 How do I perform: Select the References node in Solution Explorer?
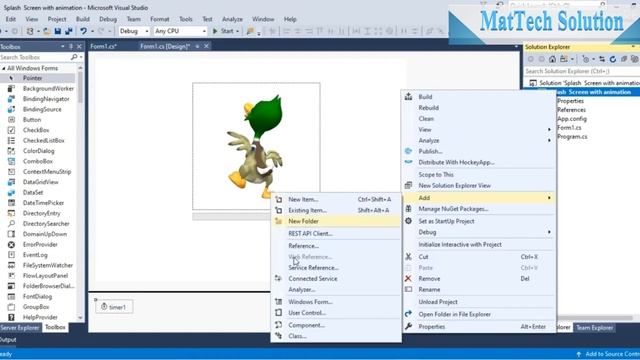tap(571, 109)
